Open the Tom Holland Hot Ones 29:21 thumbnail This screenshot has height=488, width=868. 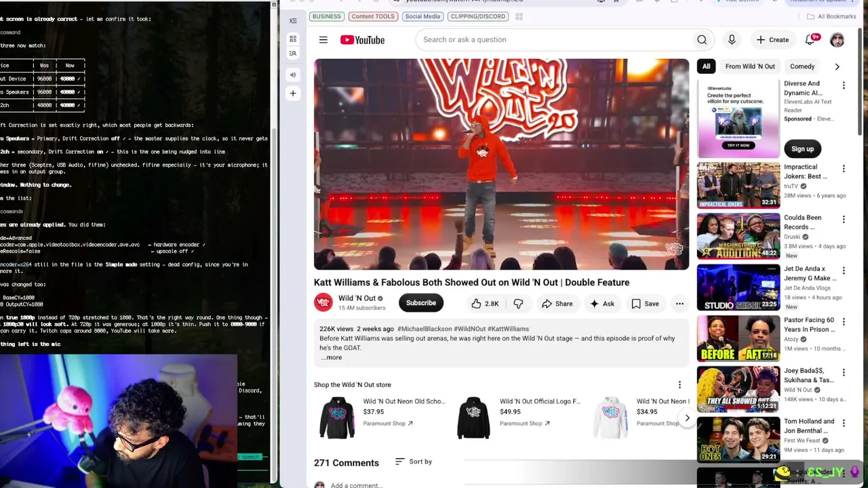[738, 440]
